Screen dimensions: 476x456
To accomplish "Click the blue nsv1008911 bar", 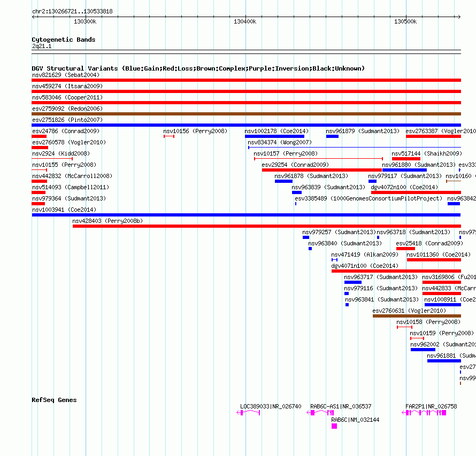I will [x=443, y=305].
